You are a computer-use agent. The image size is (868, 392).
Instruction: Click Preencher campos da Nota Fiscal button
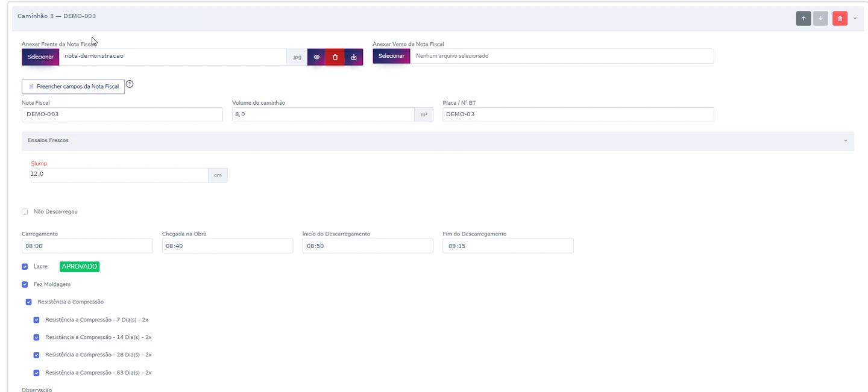tap(73, 87)
